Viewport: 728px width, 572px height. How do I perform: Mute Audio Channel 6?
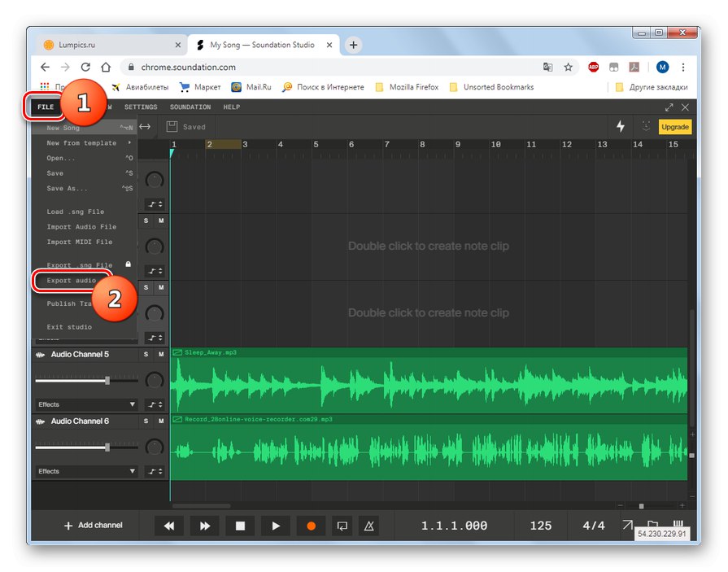point(160,421)
